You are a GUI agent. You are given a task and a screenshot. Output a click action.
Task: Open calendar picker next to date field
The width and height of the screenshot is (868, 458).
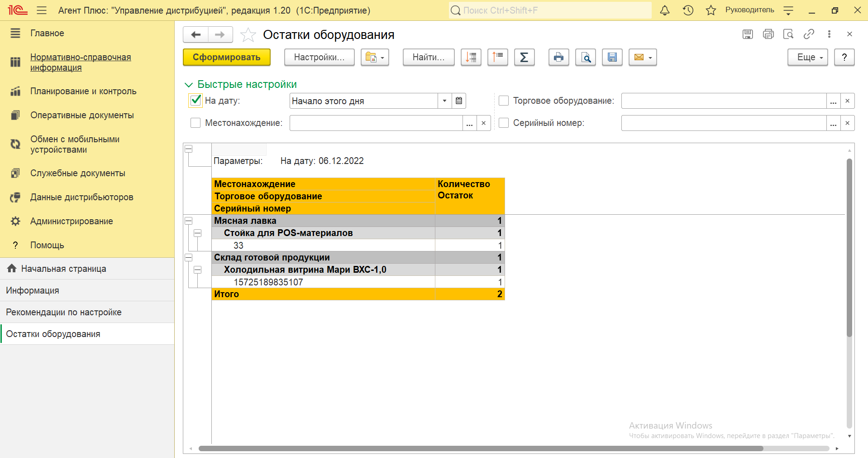458,101
